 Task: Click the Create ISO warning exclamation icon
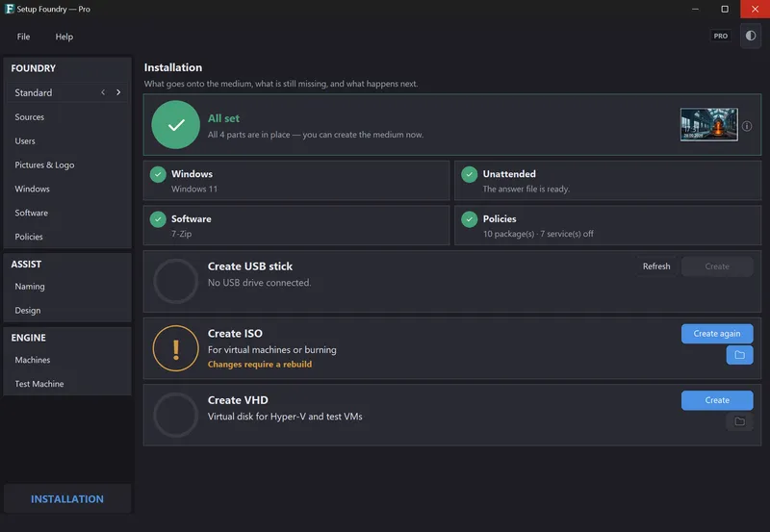[x=176, y=348]
